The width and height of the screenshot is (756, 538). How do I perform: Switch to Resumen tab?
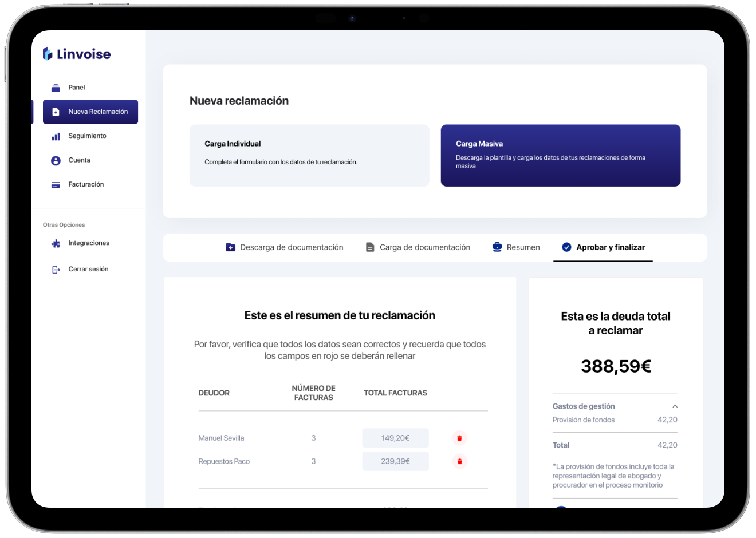516,247
